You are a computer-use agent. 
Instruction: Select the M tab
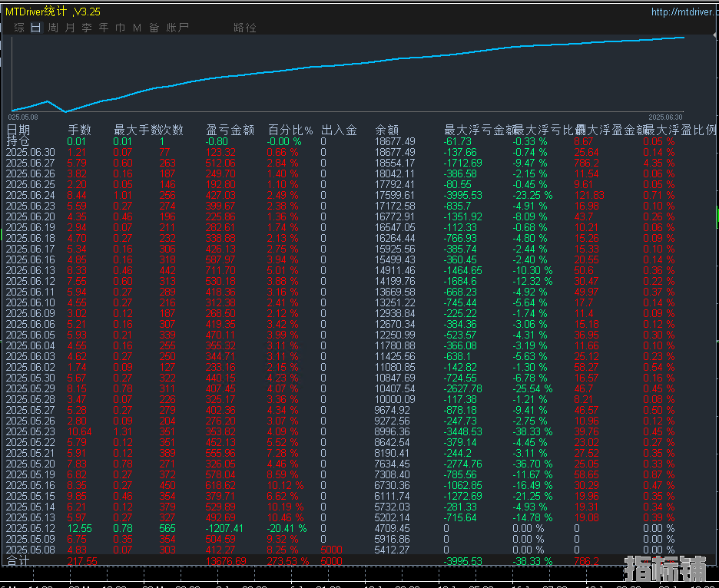point(137,28)
